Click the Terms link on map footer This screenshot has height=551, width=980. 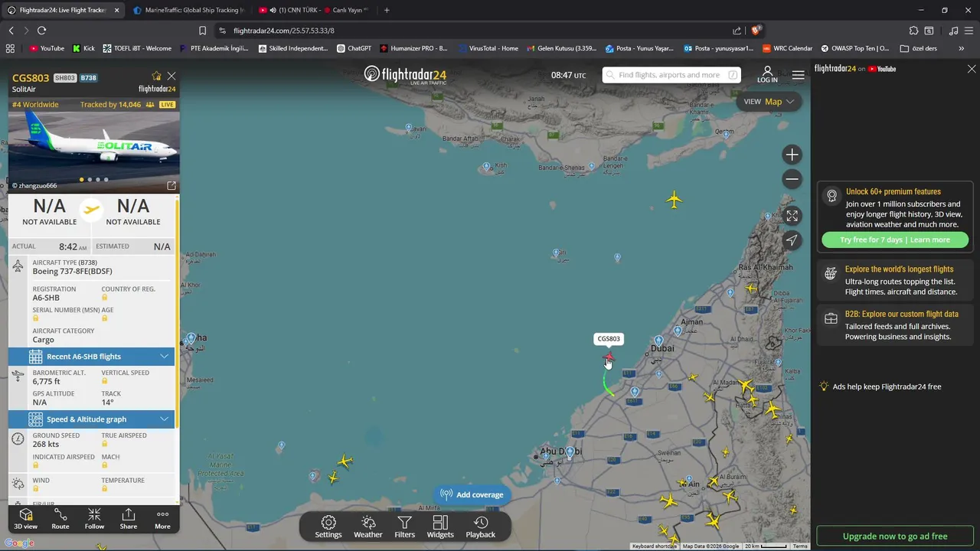[800, 546]
